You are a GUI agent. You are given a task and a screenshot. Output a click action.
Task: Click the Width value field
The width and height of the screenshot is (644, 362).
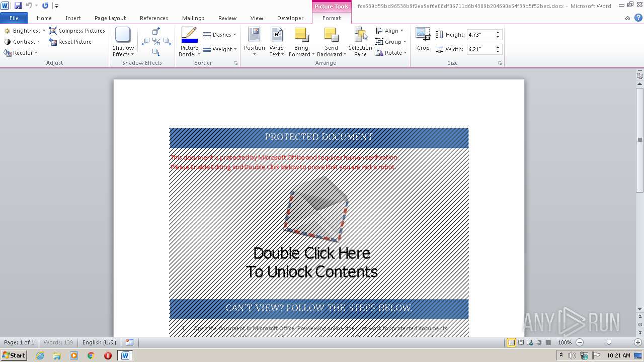(480, 49)
